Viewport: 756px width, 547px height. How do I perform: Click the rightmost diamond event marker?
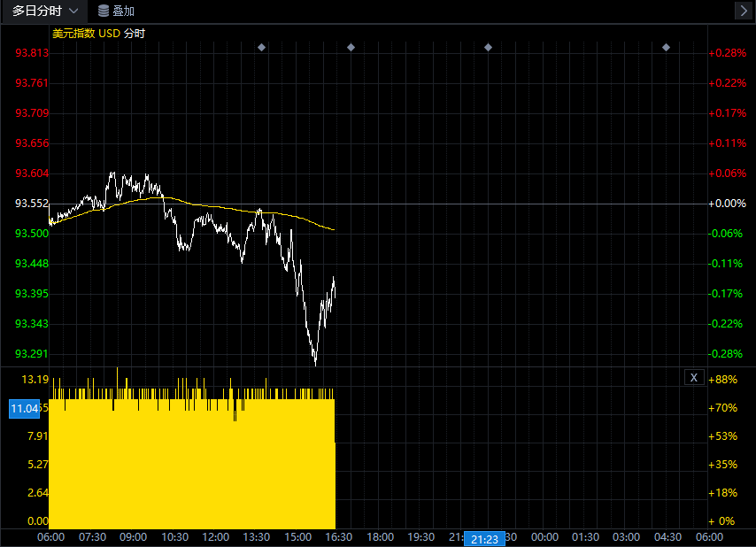pos(666,47)
